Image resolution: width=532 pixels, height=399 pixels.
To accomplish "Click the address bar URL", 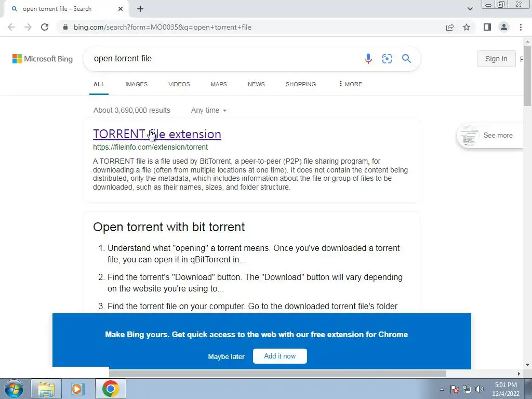I will (x=163, y=27).
